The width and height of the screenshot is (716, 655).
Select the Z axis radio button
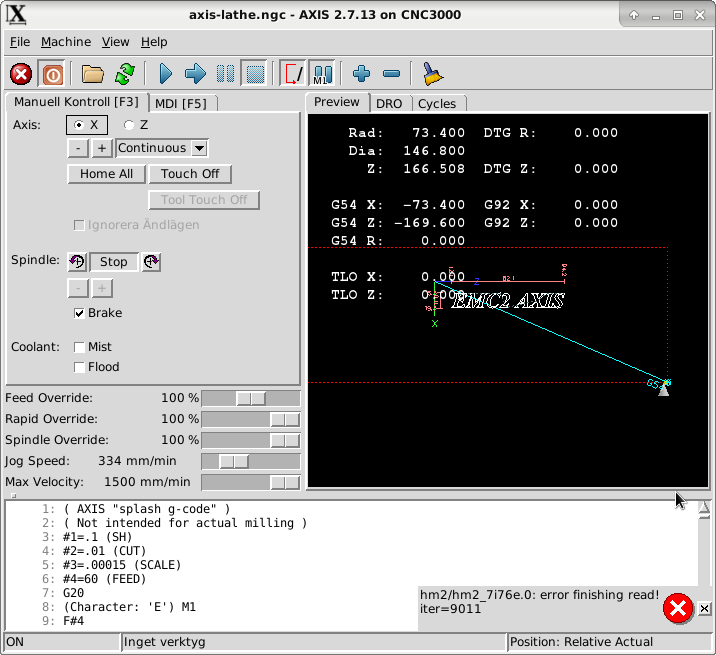[136, 125]
